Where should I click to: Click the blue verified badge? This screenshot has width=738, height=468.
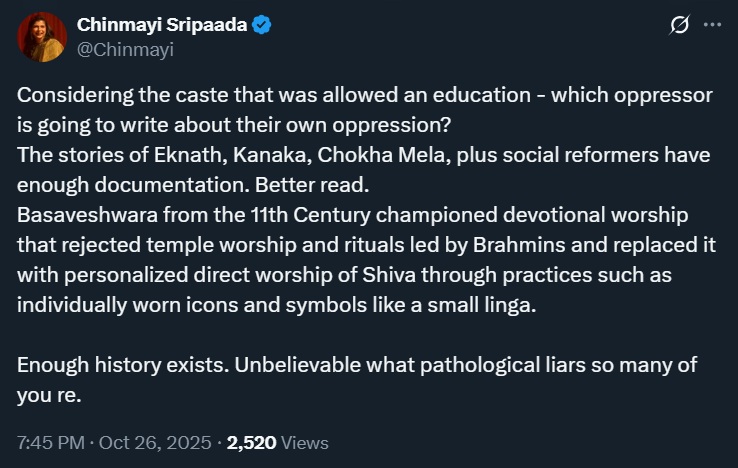click(262, 26)
